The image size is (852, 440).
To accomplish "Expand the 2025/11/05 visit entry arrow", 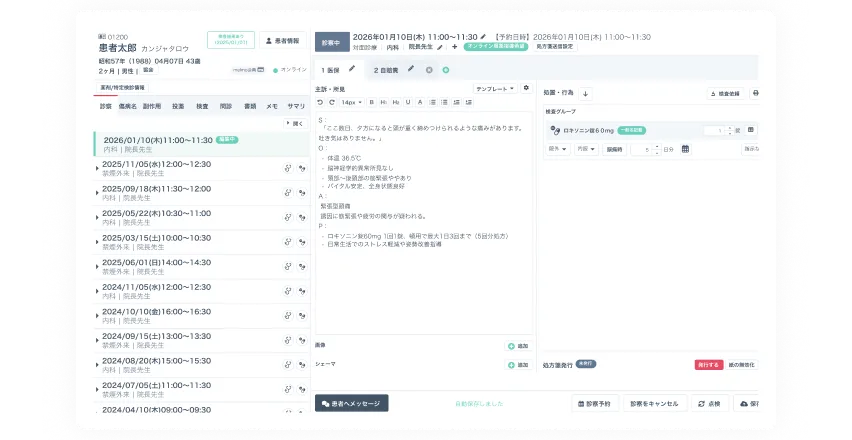I will pyautogui.click(x=97, y=168).
